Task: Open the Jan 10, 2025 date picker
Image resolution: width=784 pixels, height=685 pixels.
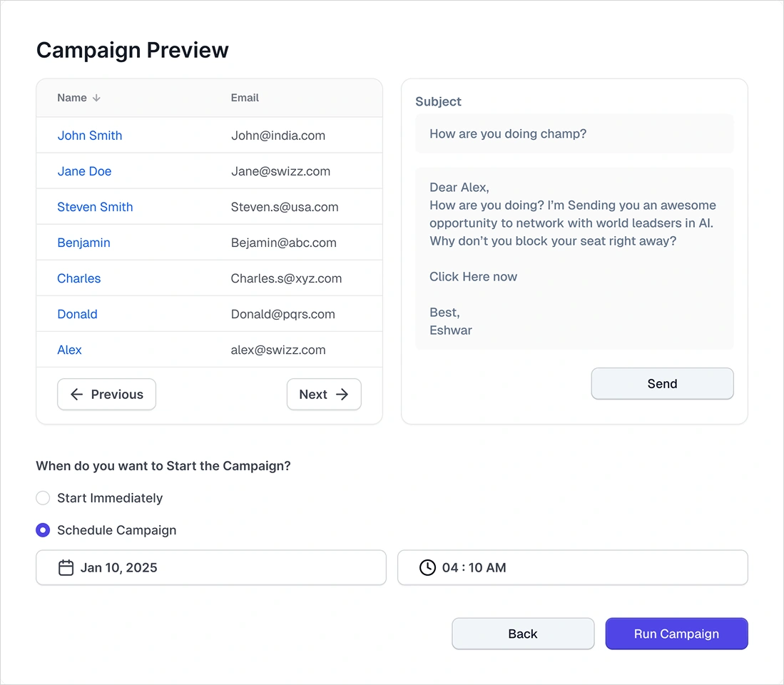Action: tap(210, 568)
